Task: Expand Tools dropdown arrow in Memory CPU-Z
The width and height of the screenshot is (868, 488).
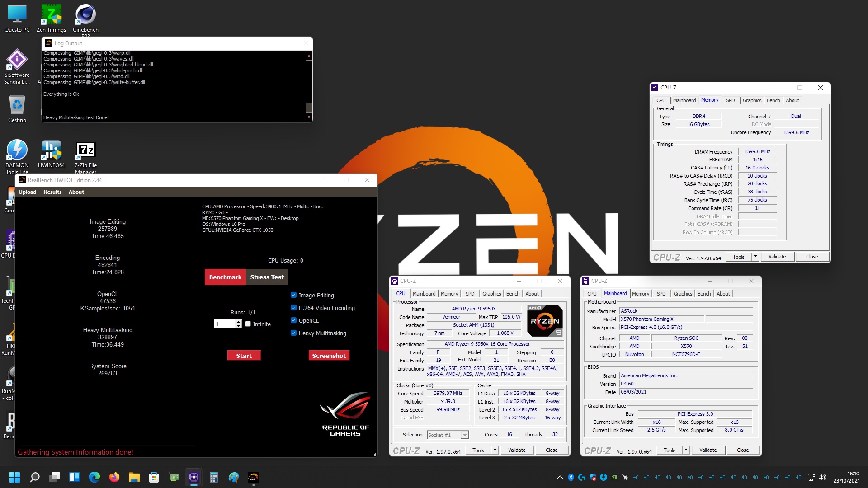Action: coord(755,257)
